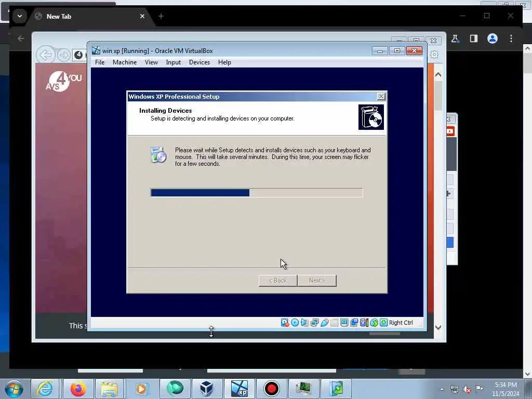Close the Windows XP Professional Setup dialog
Screen dimensions: 532x399
[x=381, y=97]
